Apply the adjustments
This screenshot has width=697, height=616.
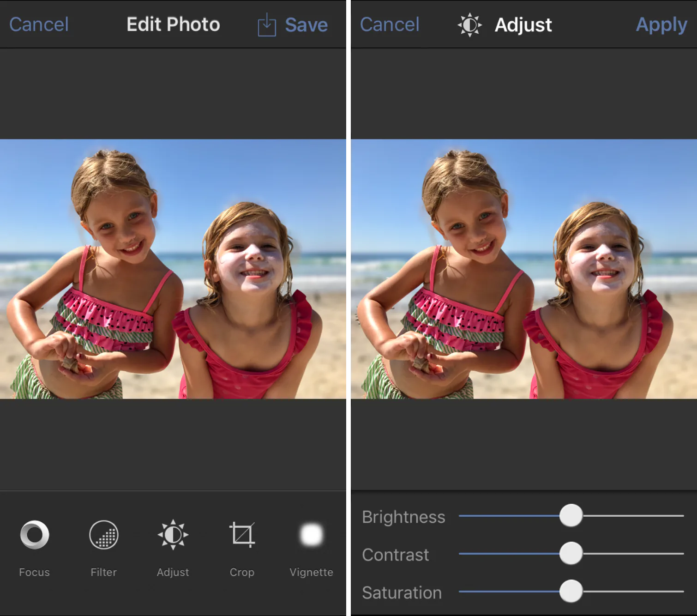661,25
